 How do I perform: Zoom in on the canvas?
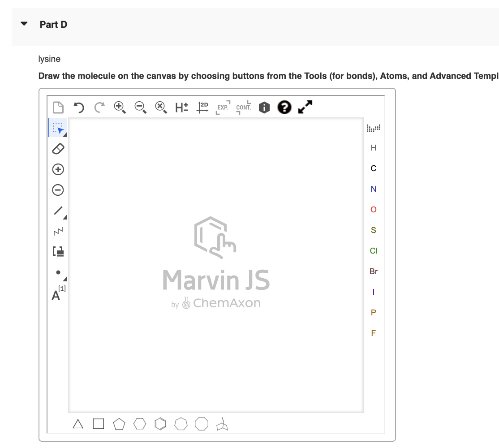click(120, 107)
